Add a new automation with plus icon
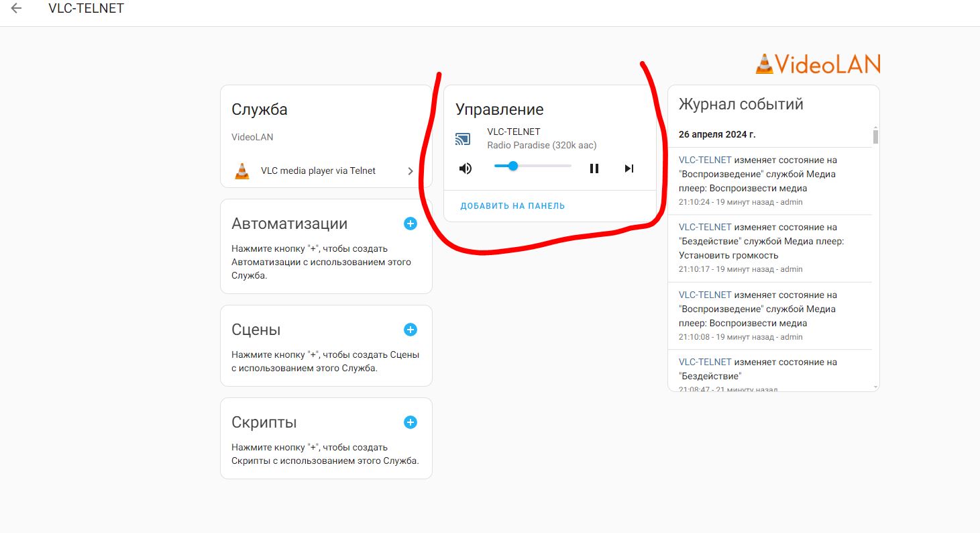 [411, 224]
